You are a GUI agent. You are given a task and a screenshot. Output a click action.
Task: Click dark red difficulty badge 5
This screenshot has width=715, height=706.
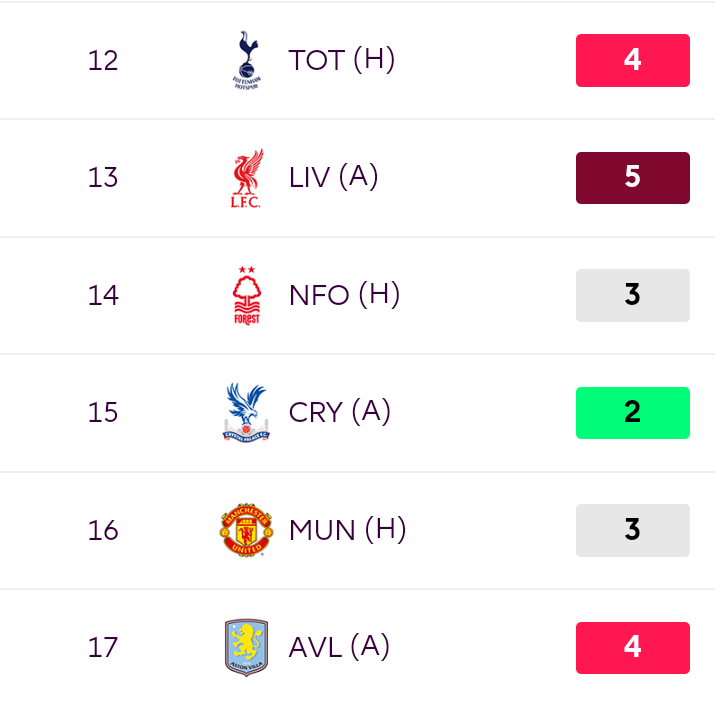[632, 178]
